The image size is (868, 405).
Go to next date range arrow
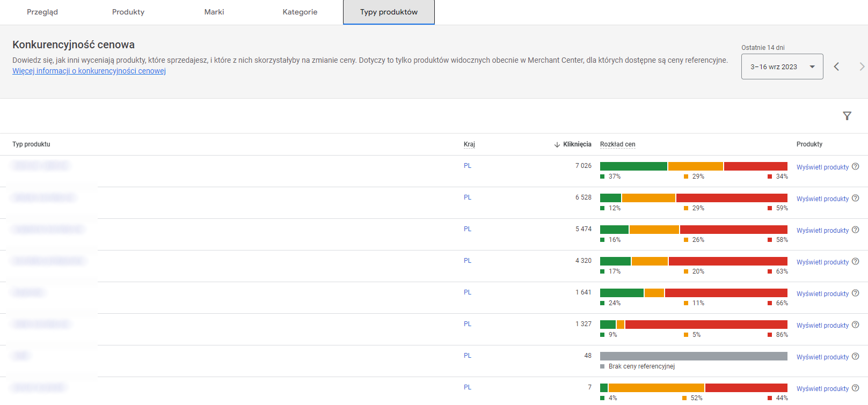point(862,67)
